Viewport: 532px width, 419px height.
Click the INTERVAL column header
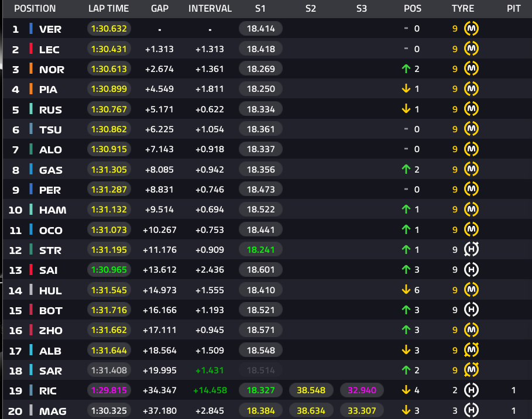tap(210, 8)
